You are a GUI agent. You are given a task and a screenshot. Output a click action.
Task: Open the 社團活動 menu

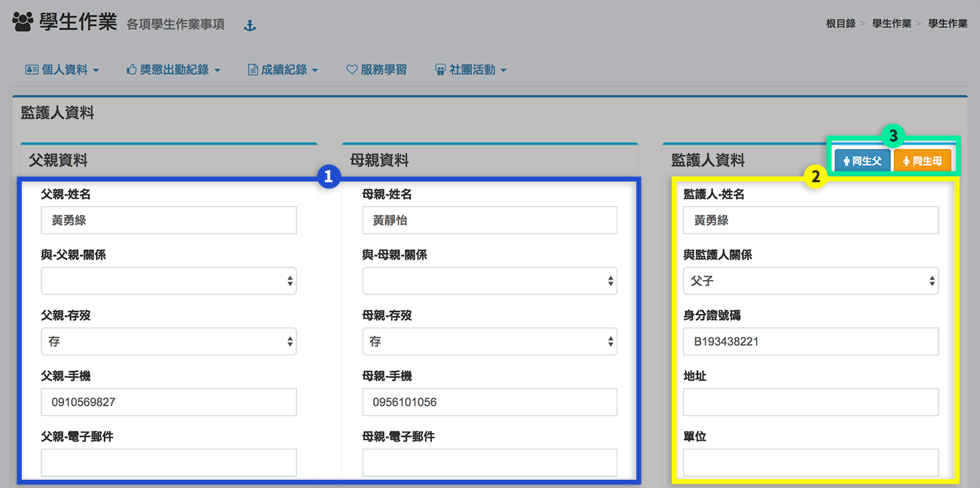[x=470, y=70]
